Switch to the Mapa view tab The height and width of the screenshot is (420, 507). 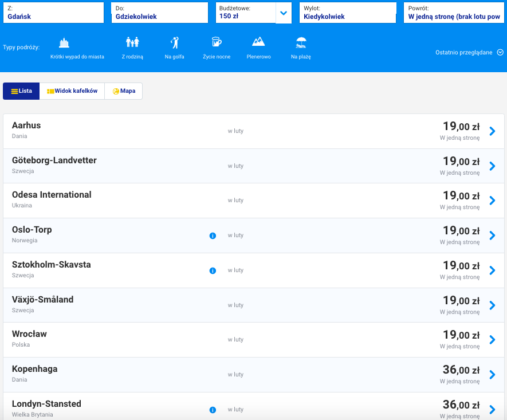[124, 91]
